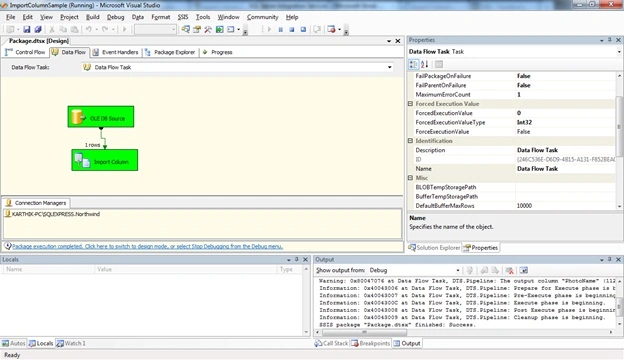The width and height of the screenshot is (624, 360).
Task: Sort properties Alphabetical A-Z icon
Action: (x=424, y=64)
